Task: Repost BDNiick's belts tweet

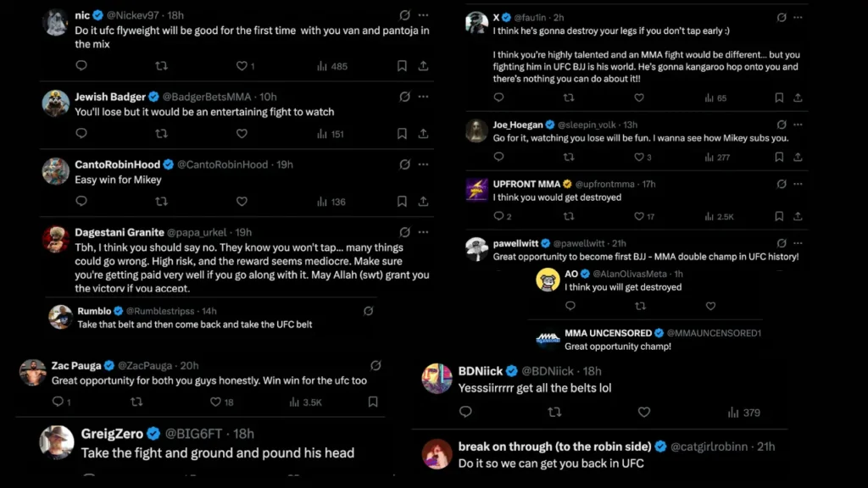Action: point(554,413)
